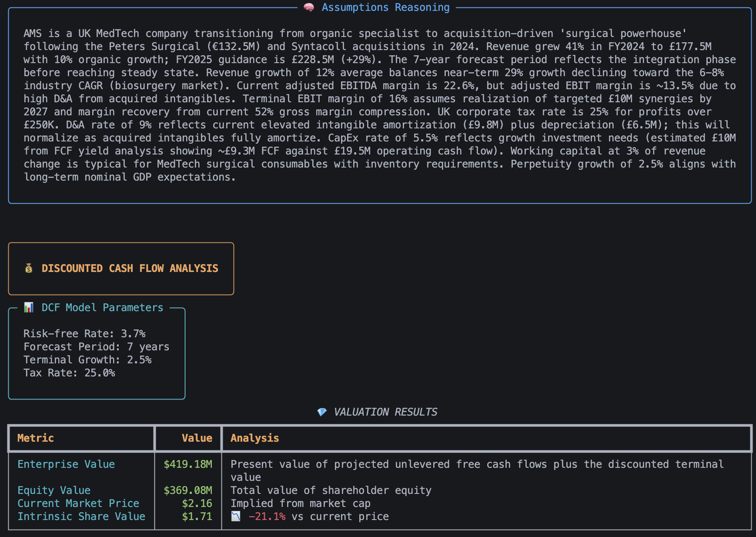Select the Assumptions Reasoning panel title
This screenshot has width=756, height=537.
click(x=385, y=7)
